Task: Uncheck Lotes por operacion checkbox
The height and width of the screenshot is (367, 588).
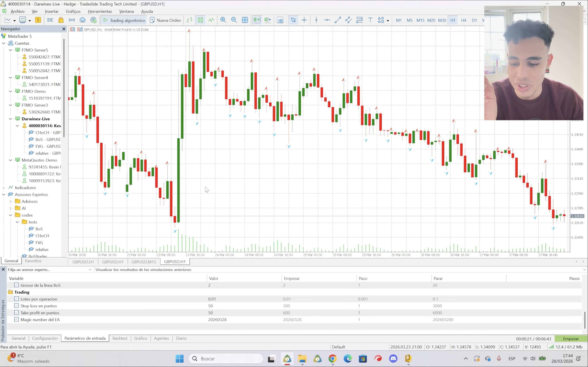Action: tap(16, 299)
